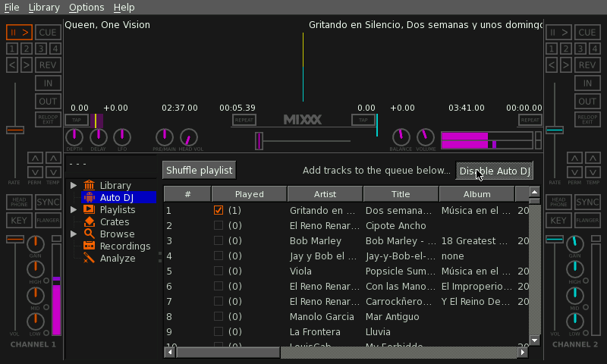Click the flanger DELAY knob
This screenshot has height=364, width=607.
(x=99, y=137)
